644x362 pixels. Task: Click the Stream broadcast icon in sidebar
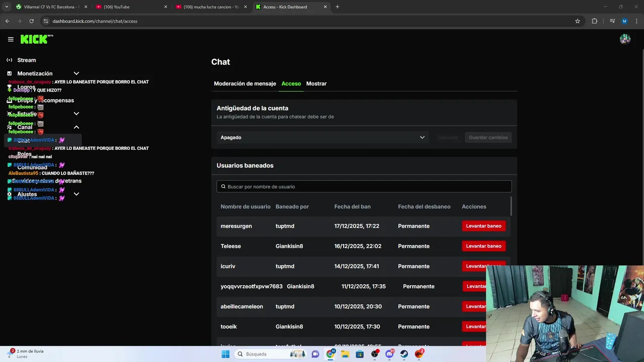(x=9, y=60)
